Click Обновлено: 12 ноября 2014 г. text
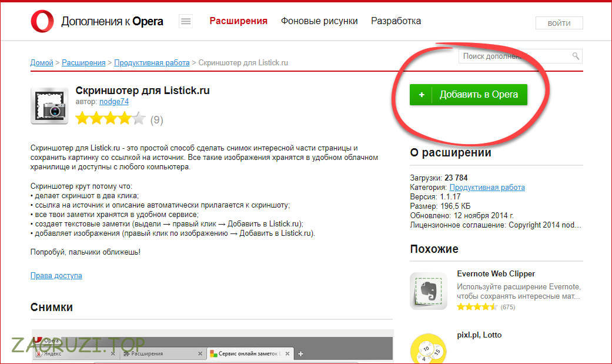612x364 pixels. pos(461,216)
